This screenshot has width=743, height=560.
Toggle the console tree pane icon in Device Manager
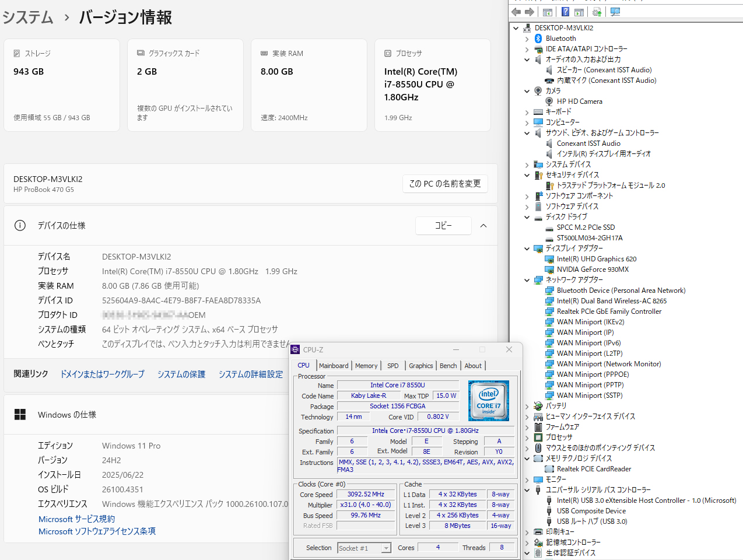click(x=548, y=12)
